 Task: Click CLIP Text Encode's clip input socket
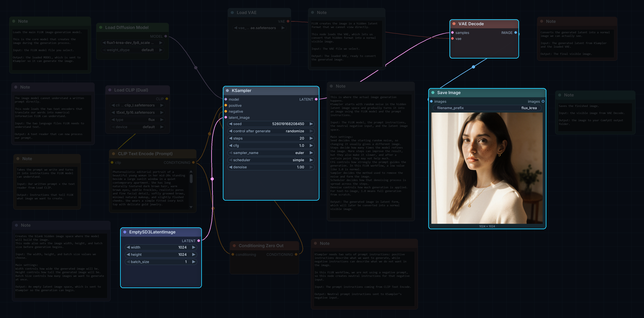click(x=112, y=163)
